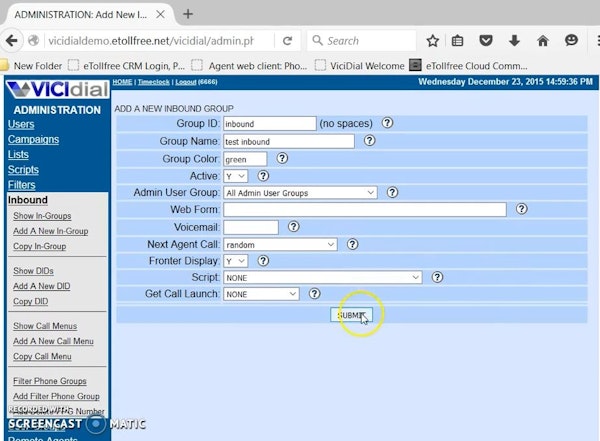Click Show Call Menus link

pyautogui.click(x=45, y=326)
